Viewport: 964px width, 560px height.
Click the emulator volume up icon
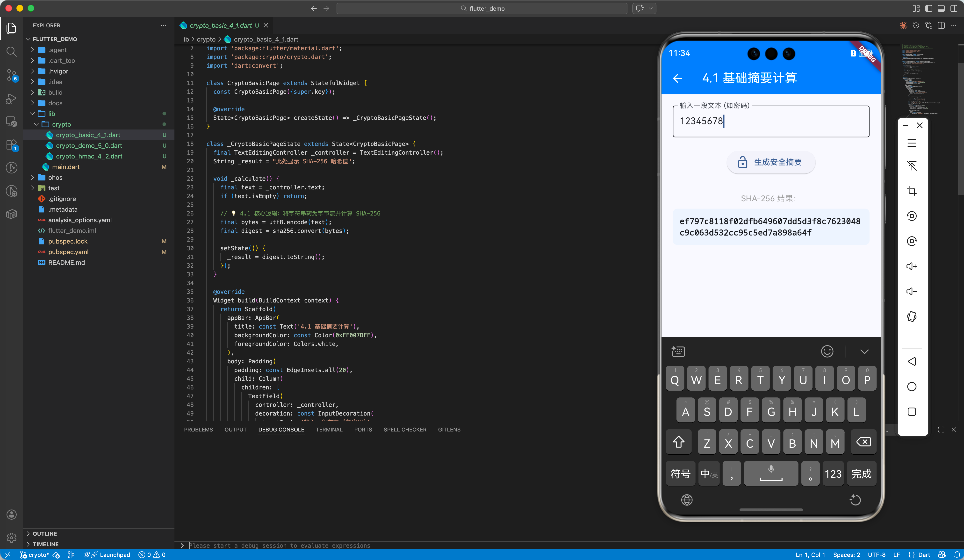[x=912, y=266]
